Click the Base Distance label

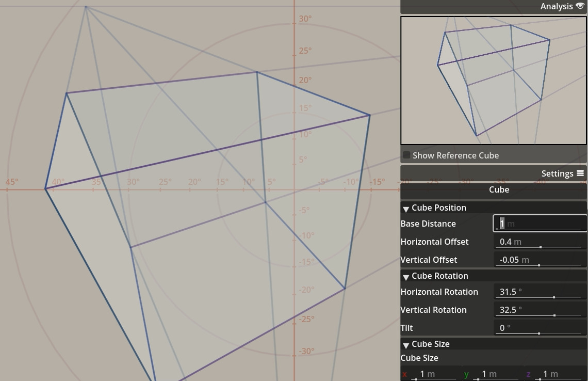[428, 224]
